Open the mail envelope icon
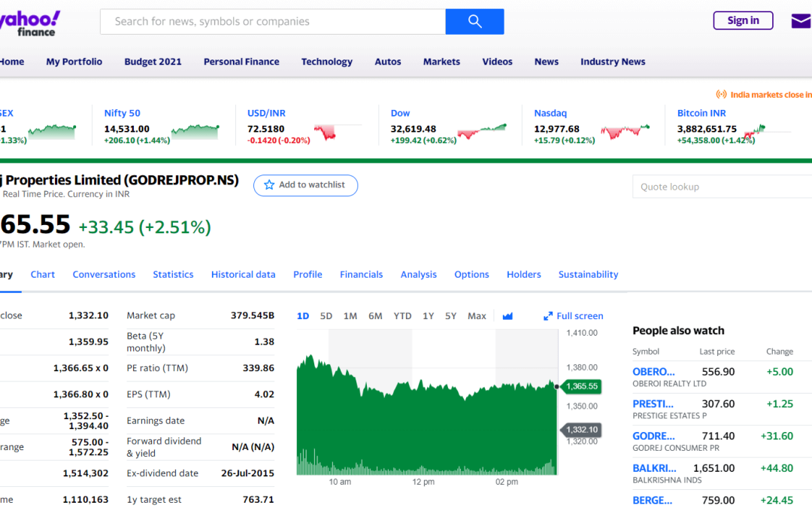This screenshot has height=508, width=812. click(801, 21)
